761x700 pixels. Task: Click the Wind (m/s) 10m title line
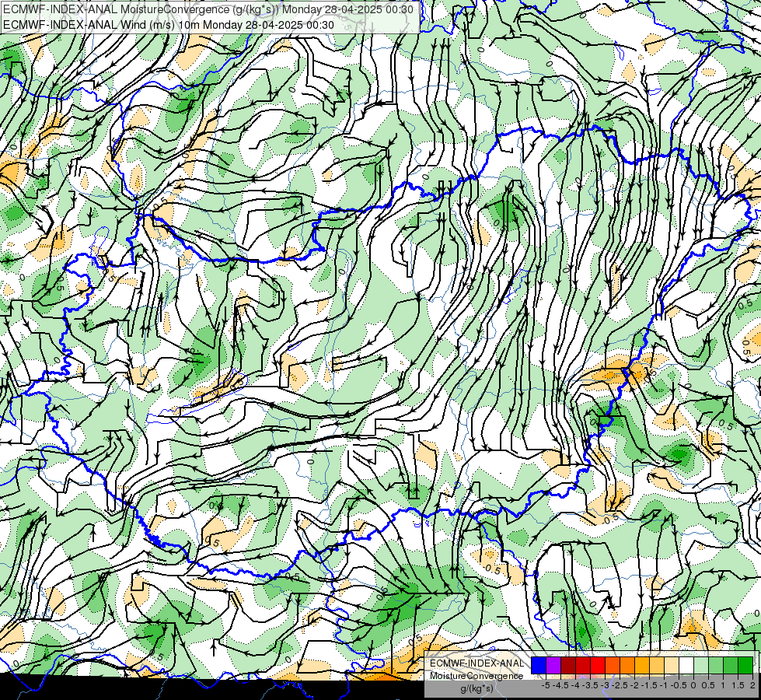169,24
